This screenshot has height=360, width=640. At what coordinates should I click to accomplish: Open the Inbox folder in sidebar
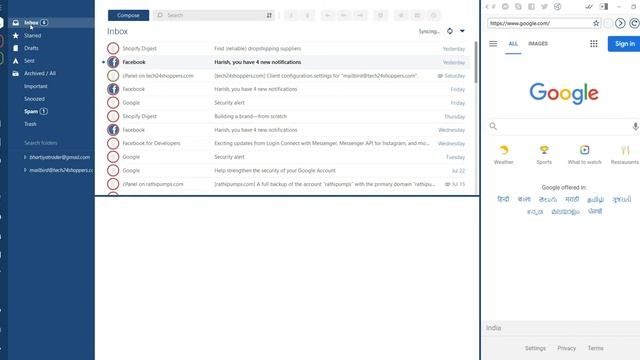[51, 22]
